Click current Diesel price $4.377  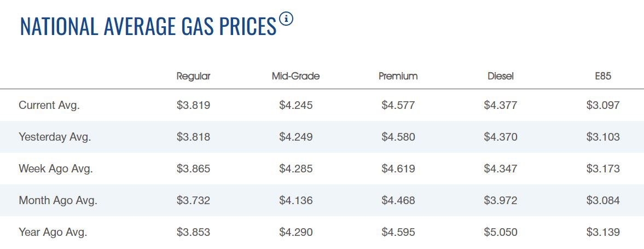coord(501,105)
